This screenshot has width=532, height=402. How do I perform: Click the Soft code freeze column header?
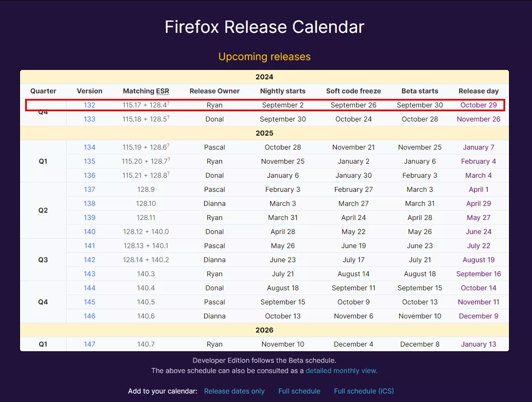[353, 91]
